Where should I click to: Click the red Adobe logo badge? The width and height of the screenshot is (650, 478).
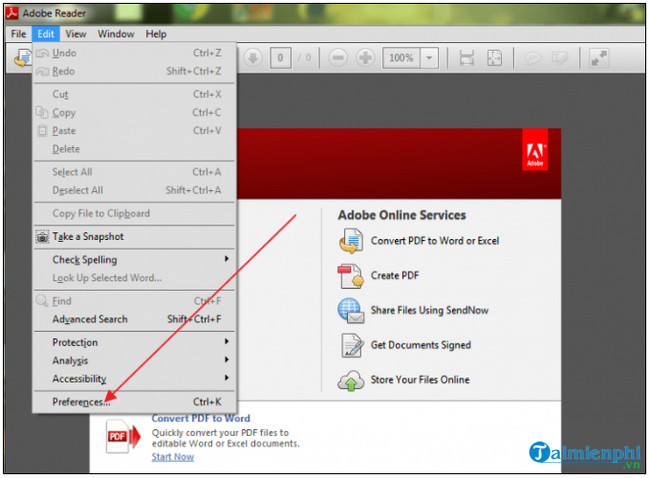pyautogui.click(x=535, y=150)
